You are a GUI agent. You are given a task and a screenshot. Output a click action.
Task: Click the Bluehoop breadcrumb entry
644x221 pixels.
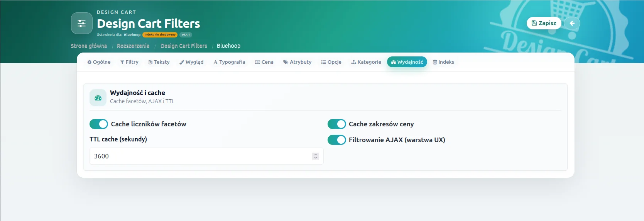point(228,46)
